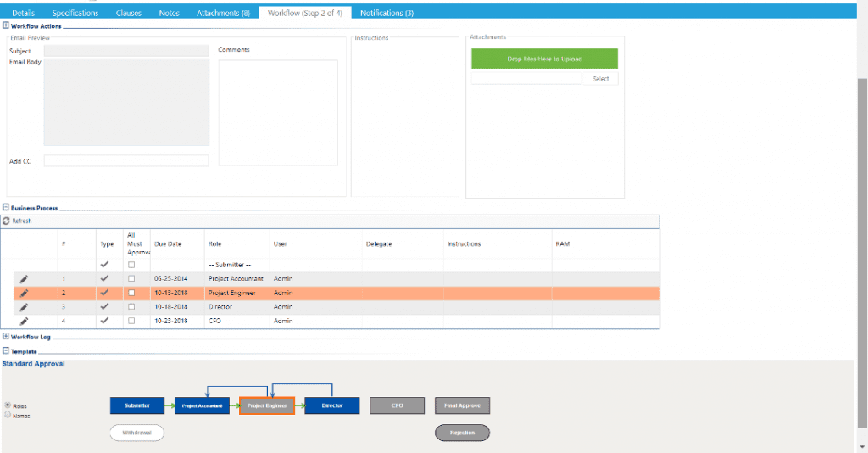Click the CFO workflow step box
Viewport: 868px width, 453px height.
point(397,405)
